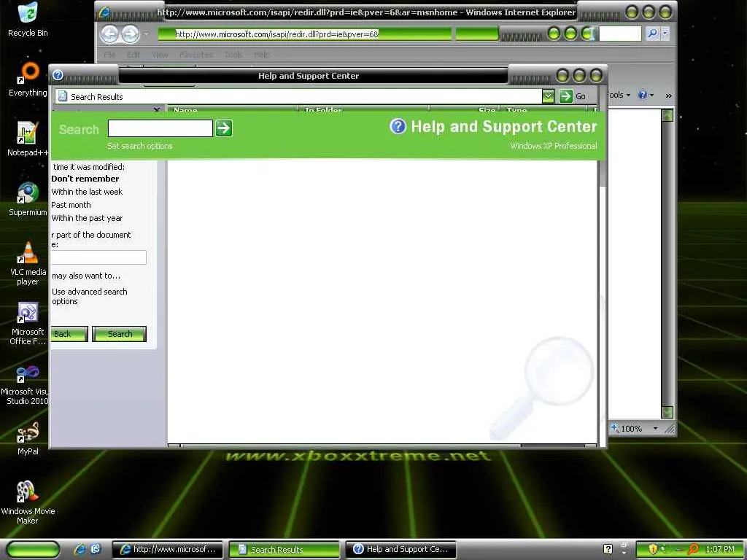This screenshot has width=747, height=560.
Task: Click Internet Explorer Back arrow button
Action: pos(110,34)
